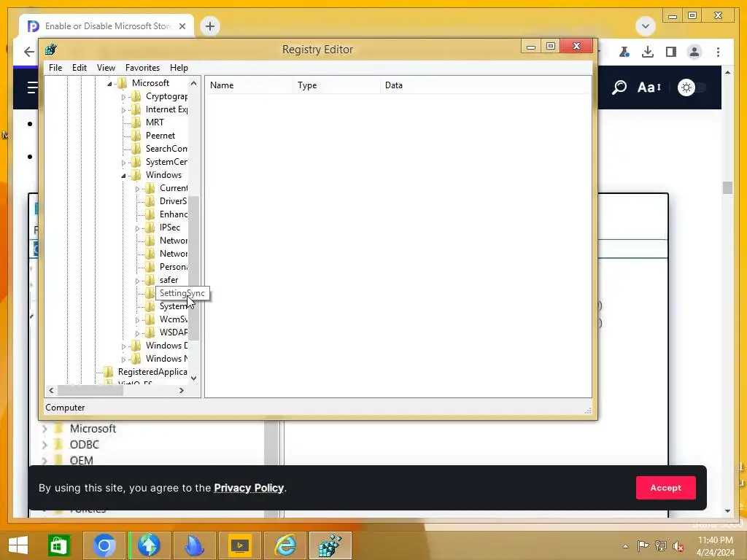Select the RegisteredApplications key
The width and height of the screenshot is (747, 560).
(x=152, y=372)
